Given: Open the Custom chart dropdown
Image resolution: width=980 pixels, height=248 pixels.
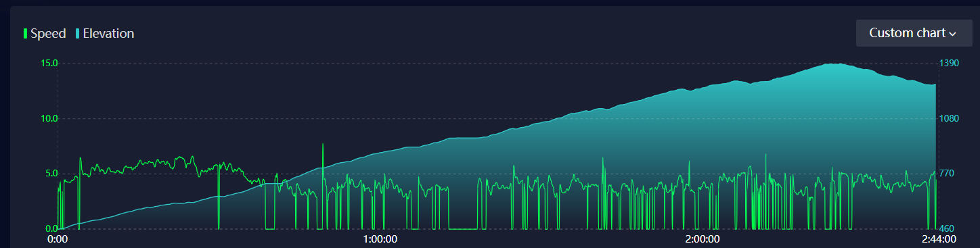Looking at the screenshot, I should point(914,33).
